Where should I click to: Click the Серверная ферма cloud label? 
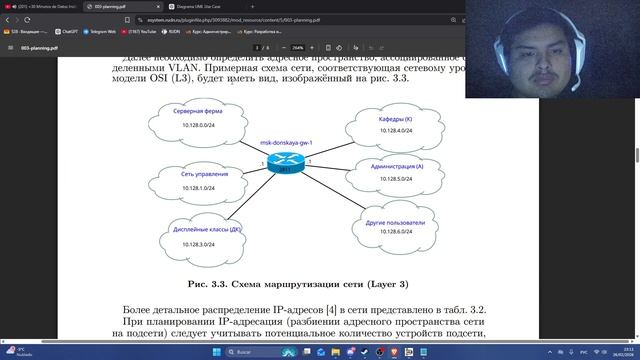click(x=198, y=111)
